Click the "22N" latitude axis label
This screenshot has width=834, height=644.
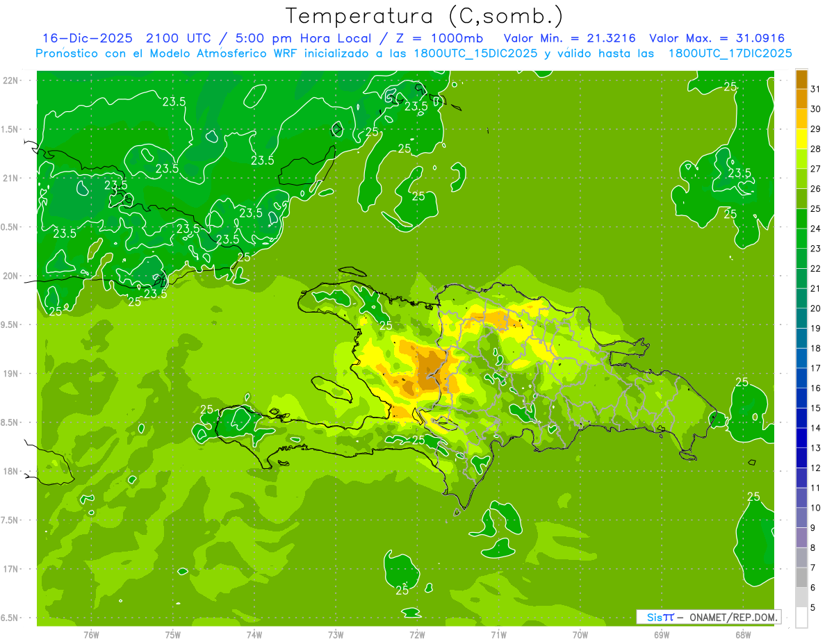coord(10,81)
